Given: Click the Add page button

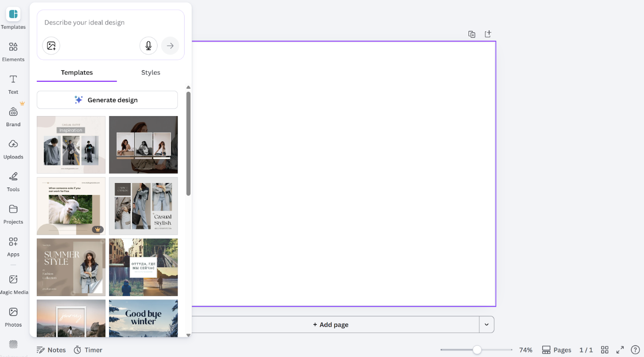Looking at the screenshot, I should click(x=330, y=325).
